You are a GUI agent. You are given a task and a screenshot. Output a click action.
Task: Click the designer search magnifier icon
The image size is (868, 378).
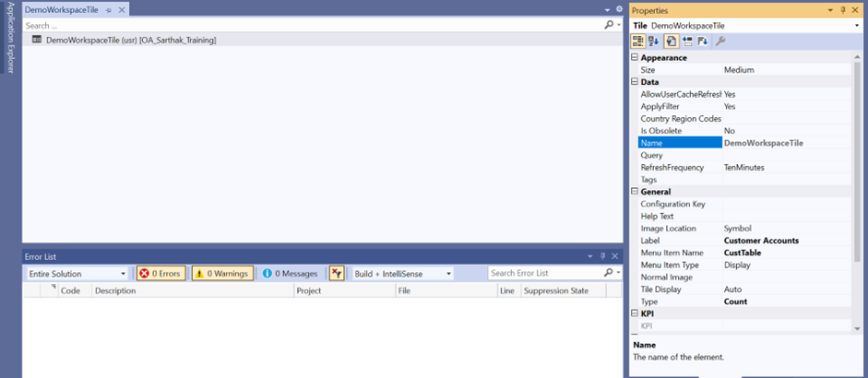pos(609,25)
